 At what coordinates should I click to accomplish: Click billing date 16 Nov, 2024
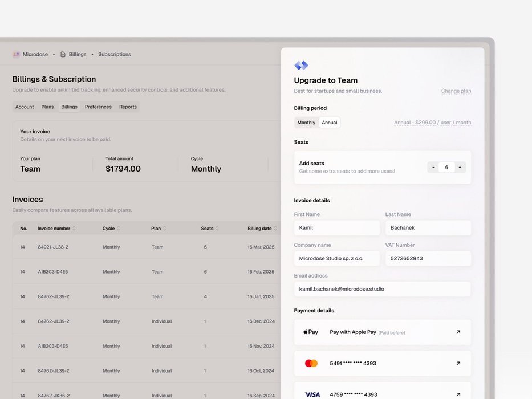pos(261,346)
